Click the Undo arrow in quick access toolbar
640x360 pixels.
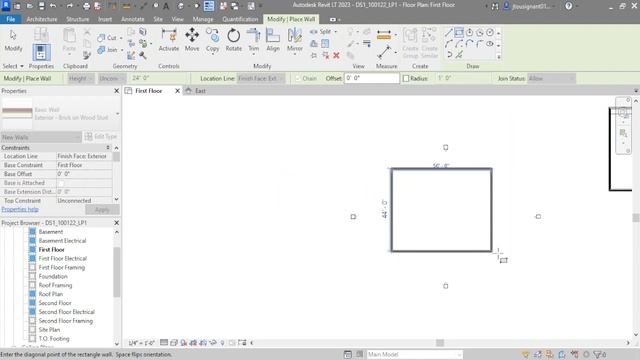tap(53, 6)
